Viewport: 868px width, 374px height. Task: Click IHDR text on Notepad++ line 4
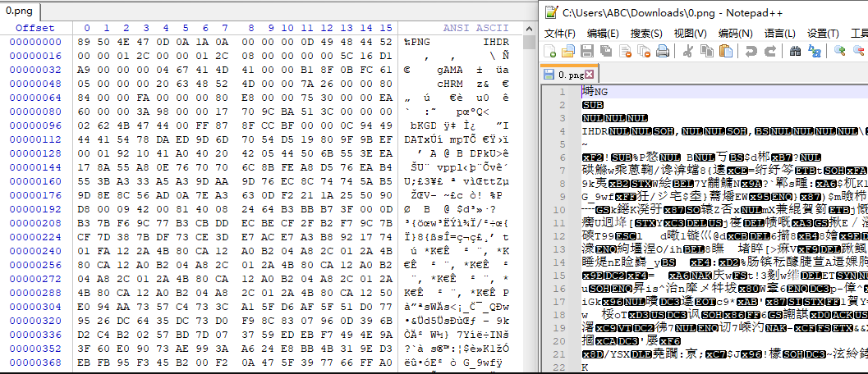point(595,132)
